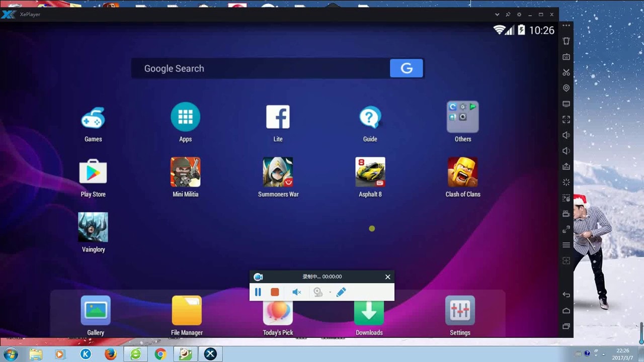This screenshot has height=362, width=644.
Task: Click the three-dots more sidebar icon
Action: tap(566, 25)
